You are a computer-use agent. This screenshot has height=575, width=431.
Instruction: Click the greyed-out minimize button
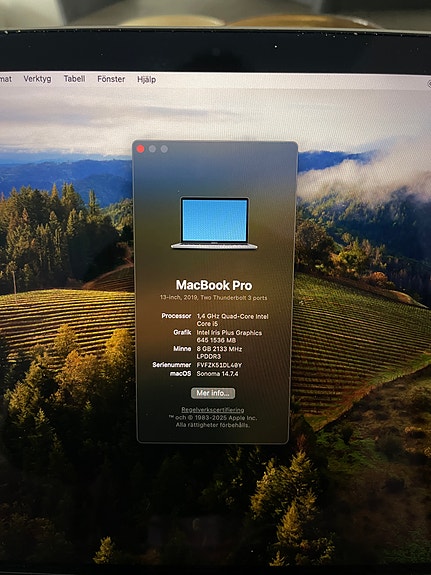click(152, 149)
